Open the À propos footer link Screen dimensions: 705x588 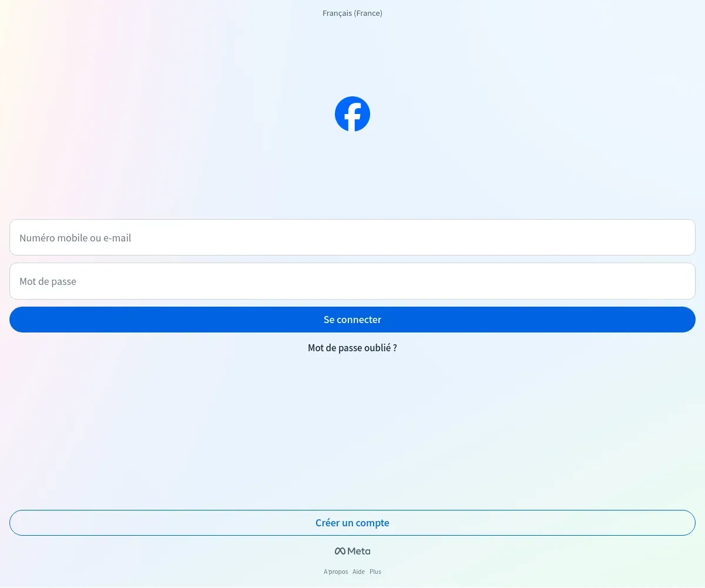pos(335,572)
